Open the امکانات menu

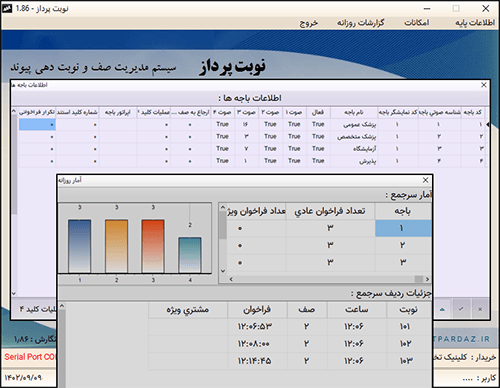417,23
